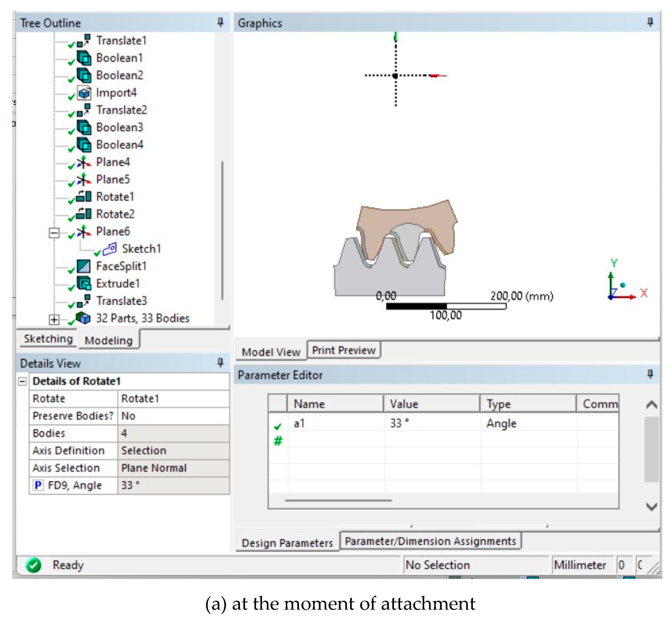The height and width of the screenshot is (620, 672).
Task: Select the Extrude1 feature icon
Action: (x=84, y=284)
